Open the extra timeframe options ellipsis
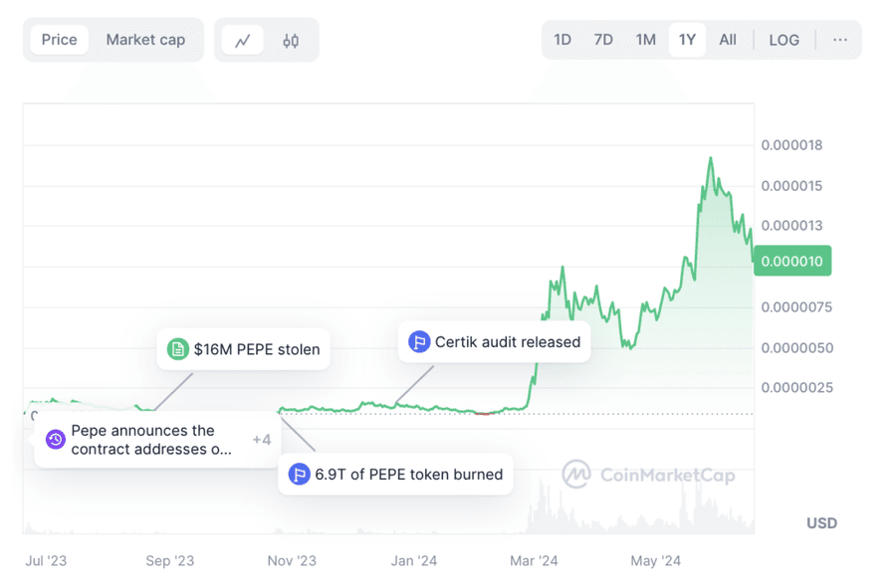The height and width of the screenshot is (588, 896). (x=839, y=40)
